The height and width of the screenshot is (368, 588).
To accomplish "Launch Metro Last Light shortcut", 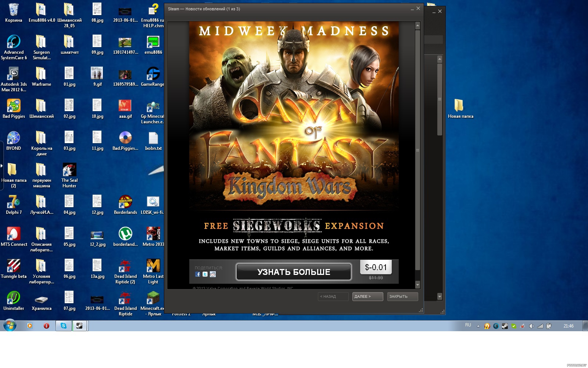I will click(153, 272).
